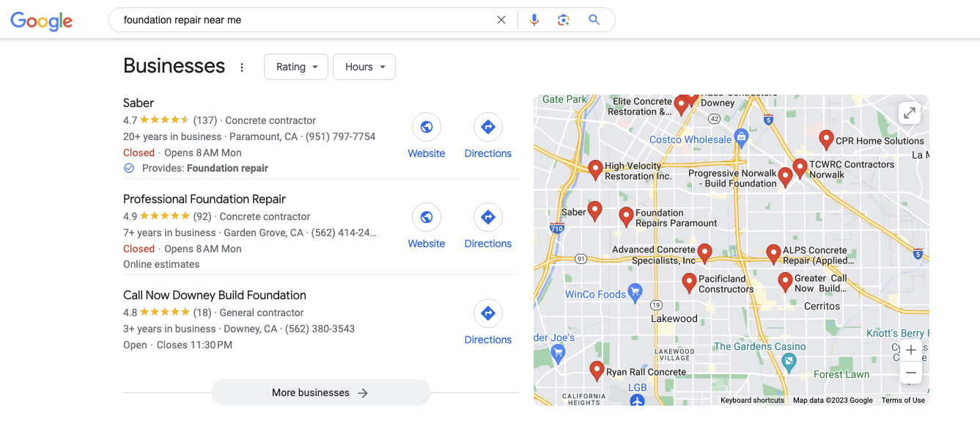Select Progressive Norwalk Build Foundation pin
Viewport: 980px width, 424px height.
pos(785,177)
